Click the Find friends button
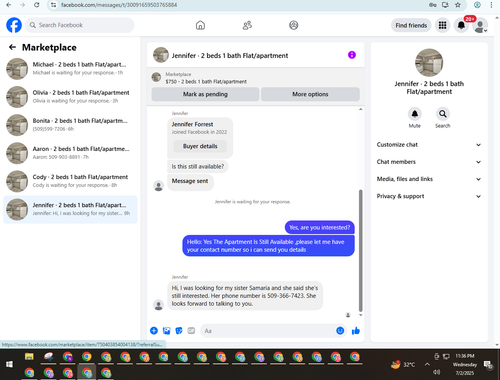Screen dimensions: 500x380 click(x=411, y=25)
